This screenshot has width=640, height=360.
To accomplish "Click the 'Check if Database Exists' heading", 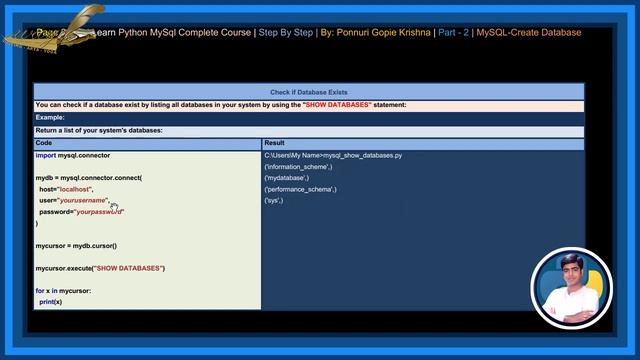I will (309, 92).
